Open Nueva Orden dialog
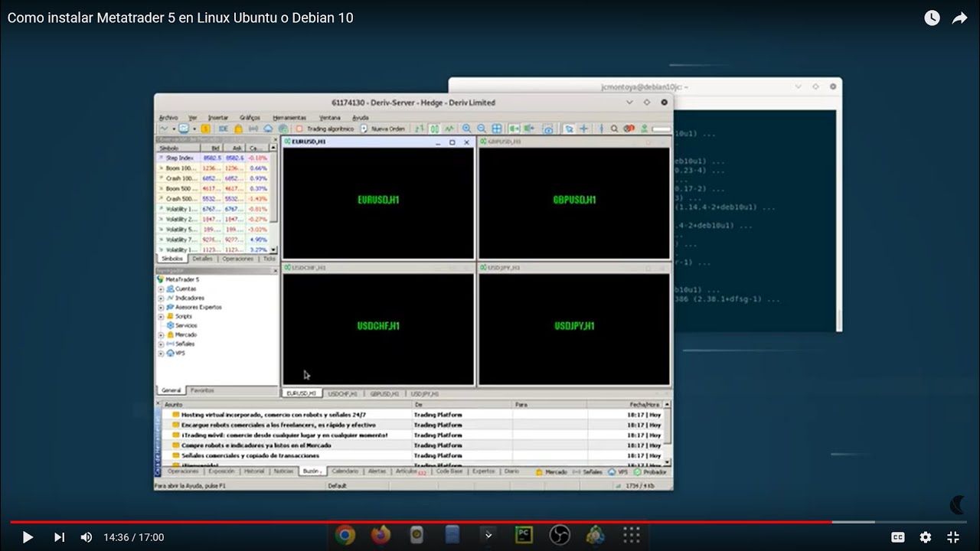This screenshot has width=980, height=551. click(383, 129)
